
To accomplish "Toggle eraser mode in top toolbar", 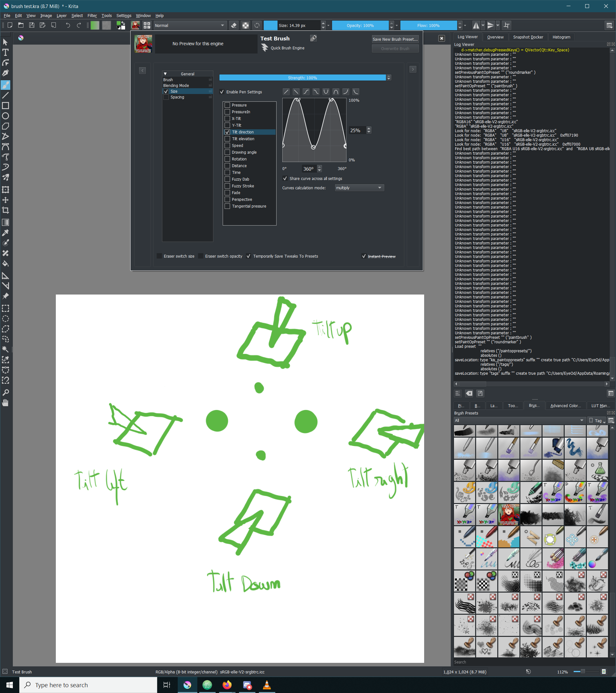I will tap(234, 25).
